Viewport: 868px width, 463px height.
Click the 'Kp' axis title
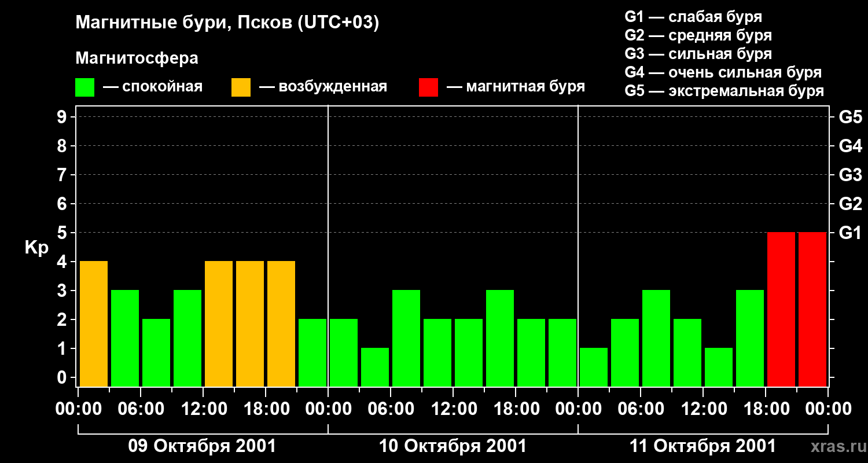(37, 248)
